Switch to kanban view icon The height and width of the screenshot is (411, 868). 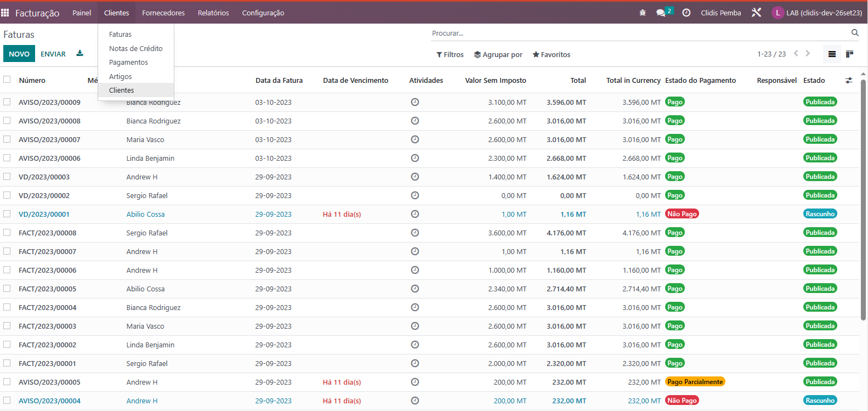(849, 54)
